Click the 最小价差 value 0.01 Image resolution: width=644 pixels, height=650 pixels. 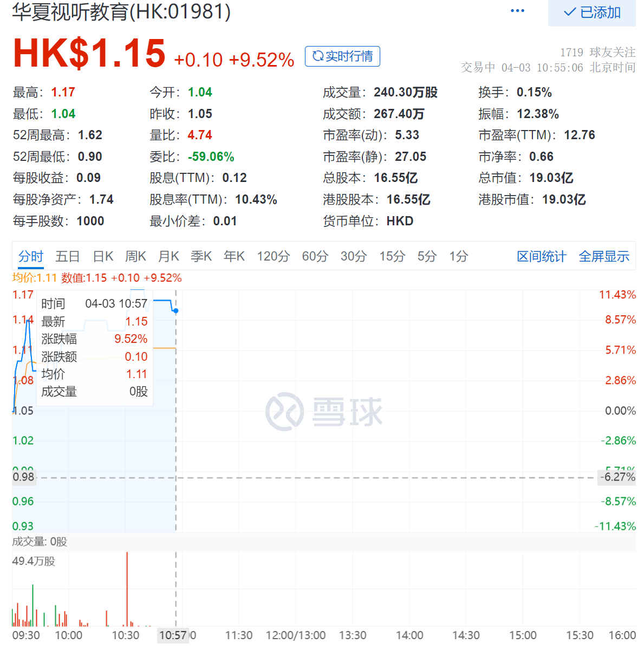pos(225,221)
